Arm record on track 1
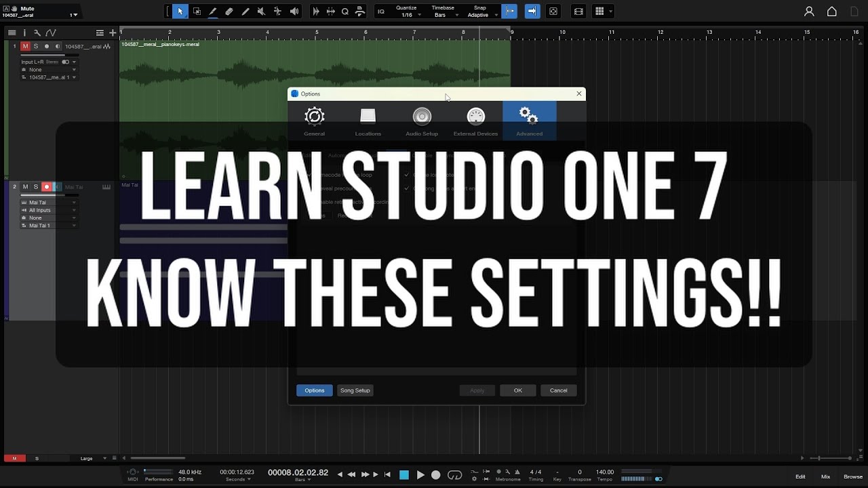868x488 pixels. (47, 46)
